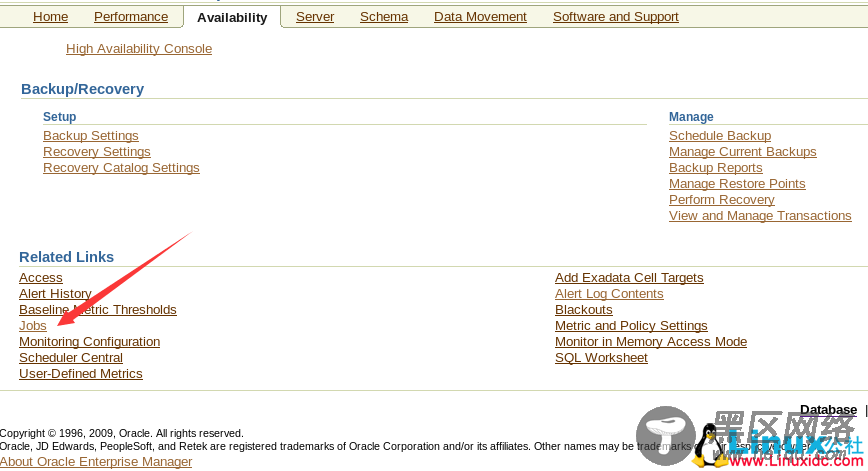Screen dimensions: 868x471
Task: Click Monitor in Memory Access Mode
Action: tap(651, 342)
